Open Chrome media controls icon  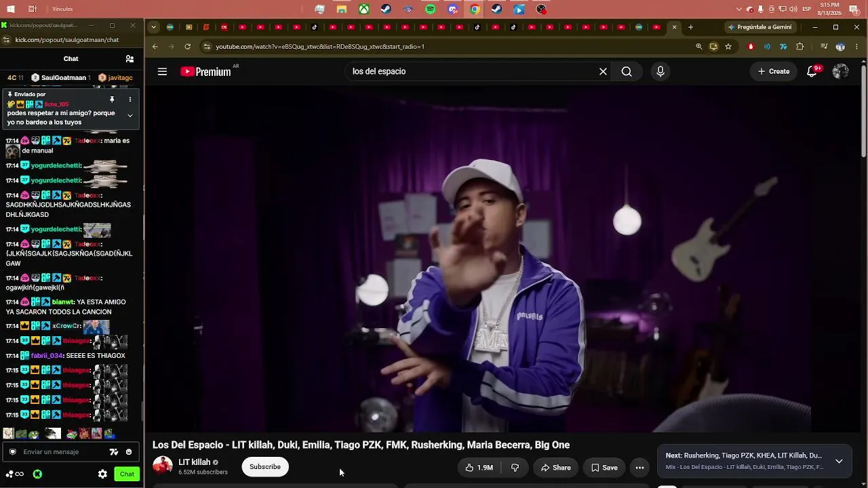tap(824, 47)
